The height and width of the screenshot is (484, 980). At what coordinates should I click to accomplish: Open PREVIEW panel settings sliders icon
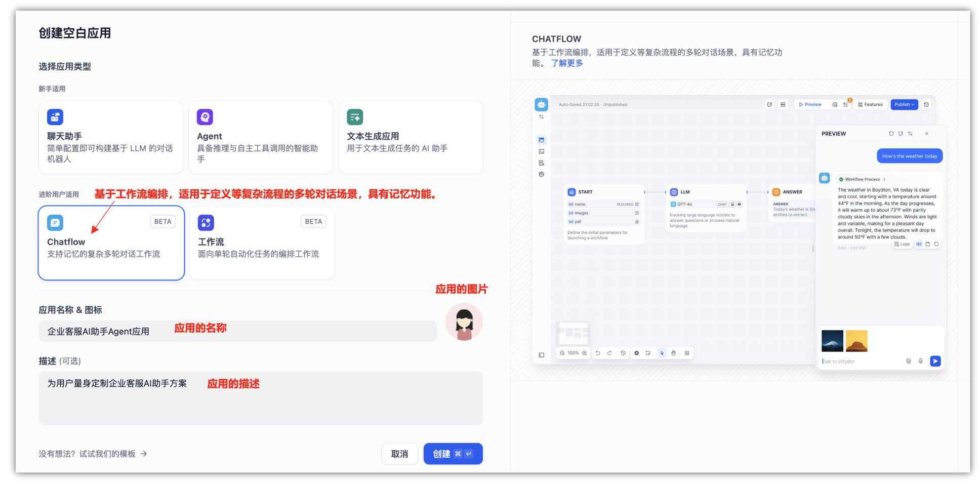click(x=910, y=134)
